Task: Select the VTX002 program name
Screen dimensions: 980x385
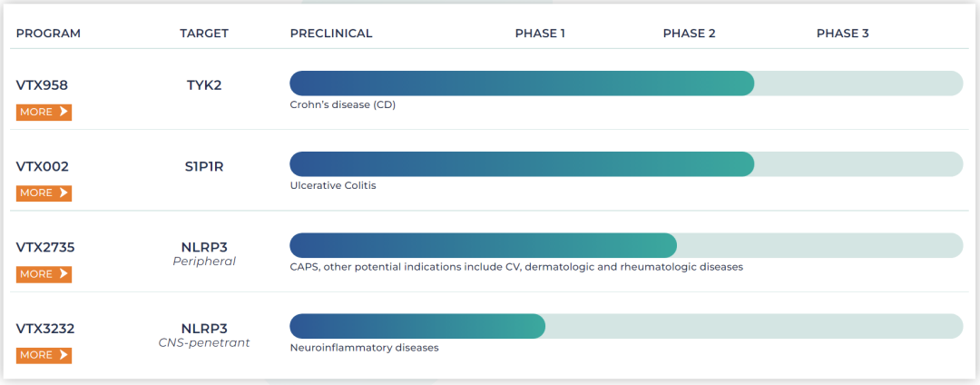Action: coord(42,166)
